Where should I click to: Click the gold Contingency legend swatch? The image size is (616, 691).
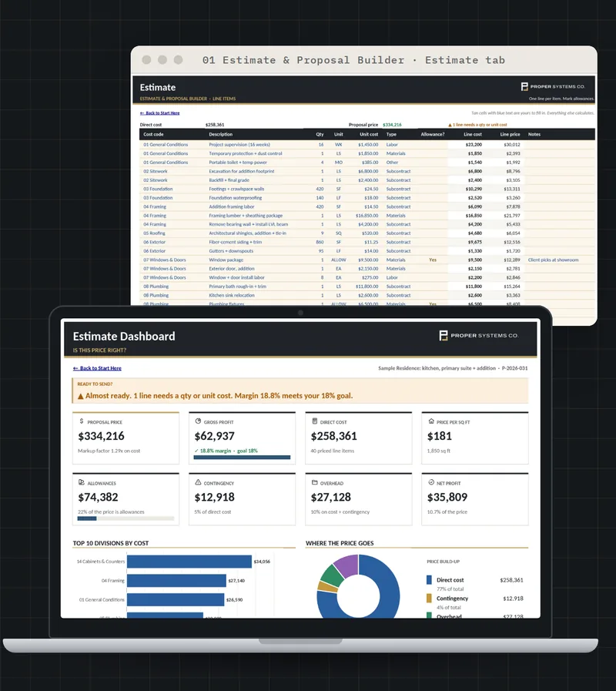point(429,599)
